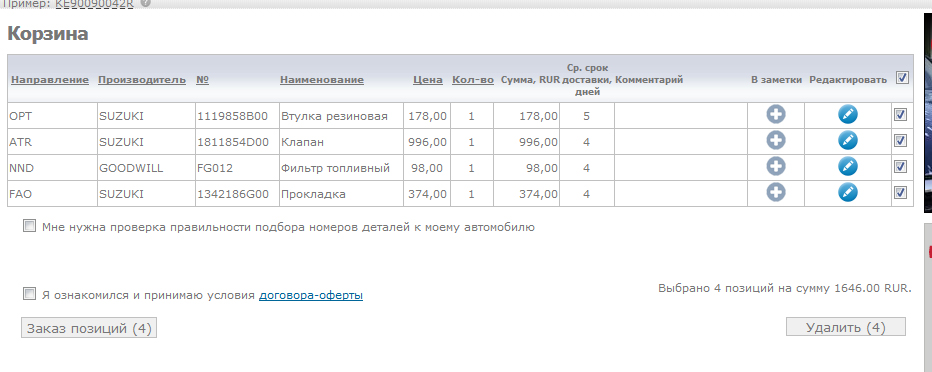Accept the договора-оферты terms checkbox
Viewport: 932px width, 372px height.
coord(29,294)
